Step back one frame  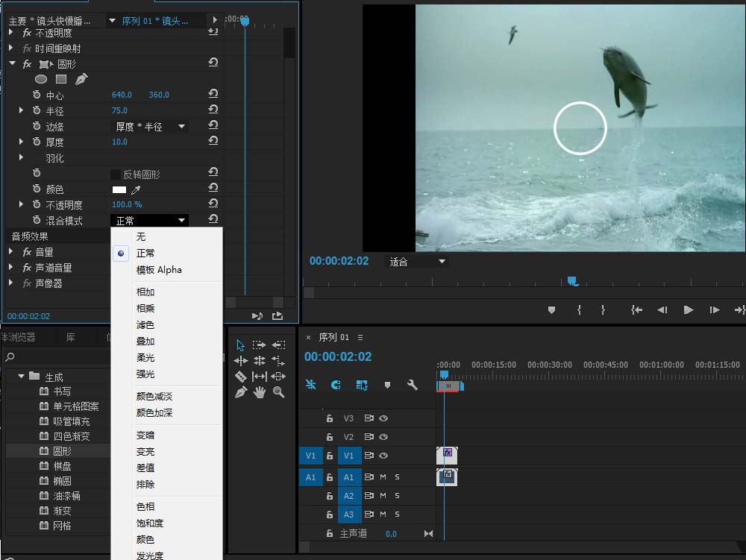(662, 310)
